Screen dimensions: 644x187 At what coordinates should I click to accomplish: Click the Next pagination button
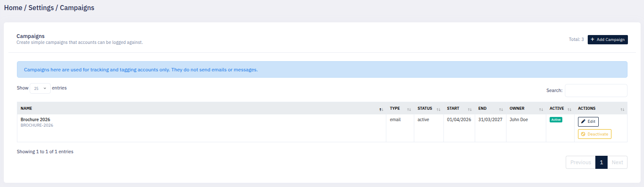pos(617,163)
